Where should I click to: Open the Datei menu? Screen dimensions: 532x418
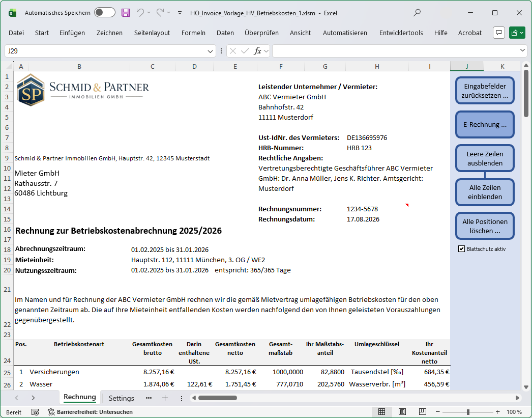point(16,33)
